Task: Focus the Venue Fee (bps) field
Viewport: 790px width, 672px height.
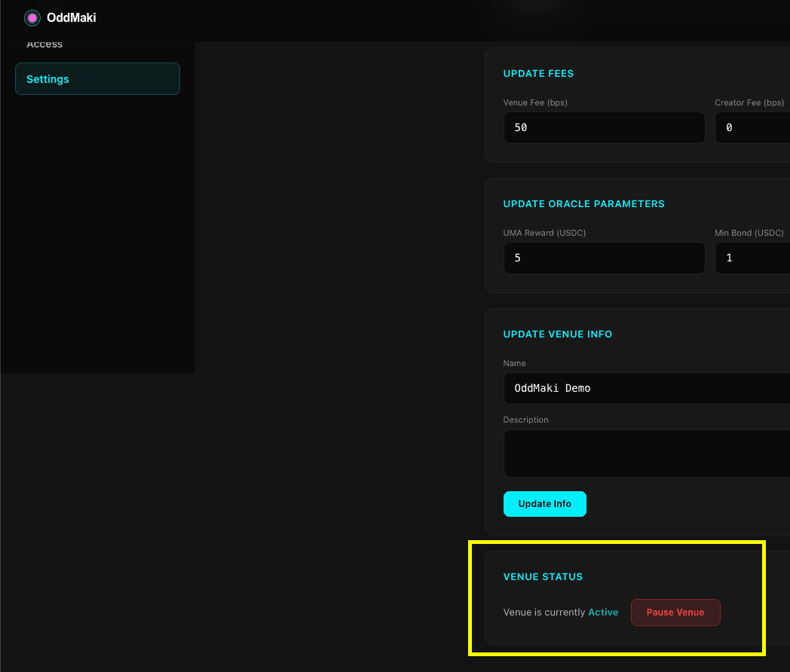Action: point(604,128)
